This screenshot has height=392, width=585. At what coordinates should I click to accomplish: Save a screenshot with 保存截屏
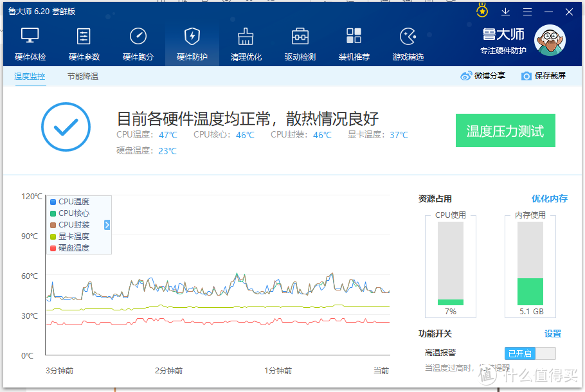pos(543,76)
